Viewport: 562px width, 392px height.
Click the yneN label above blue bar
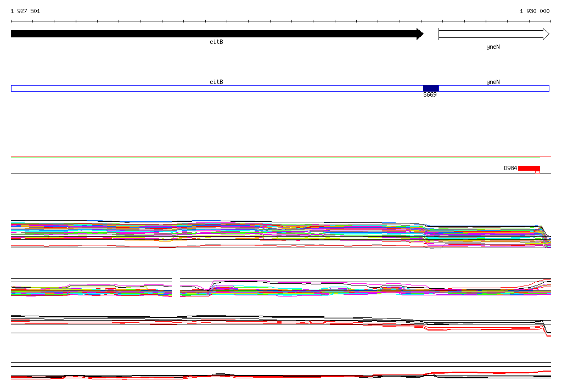[493, 82]
